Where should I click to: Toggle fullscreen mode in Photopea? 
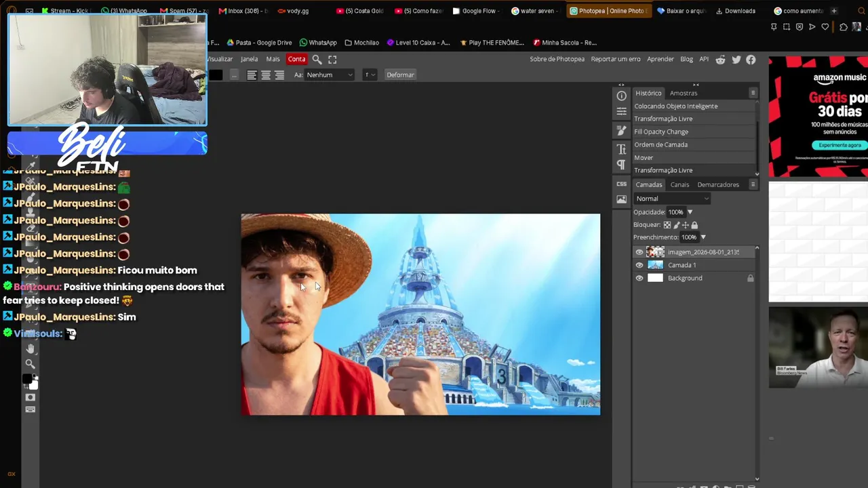332,60
